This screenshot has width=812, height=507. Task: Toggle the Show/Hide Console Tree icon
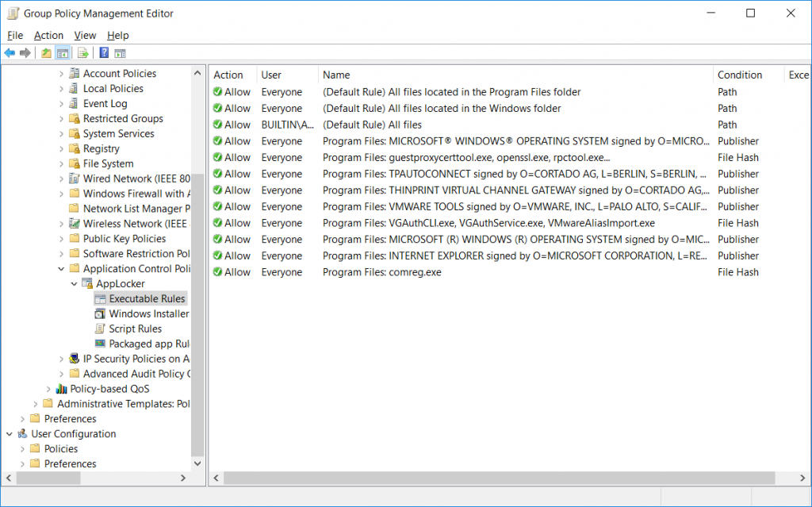coord(62,53)
